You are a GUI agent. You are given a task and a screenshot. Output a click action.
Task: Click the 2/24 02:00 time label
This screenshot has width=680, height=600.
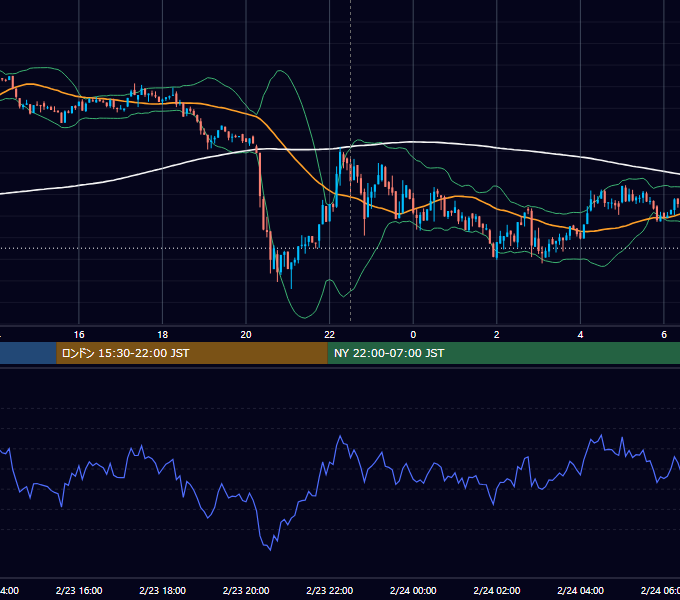tap(497, 590)
